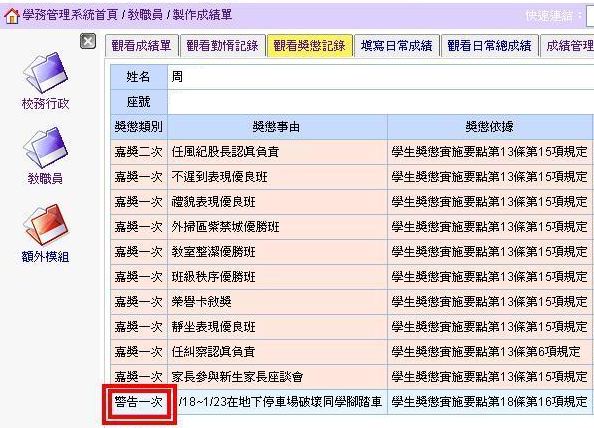Click the 額外模組 sidebar label
Screen dimensions: 594x428
(x=45, y=257)
